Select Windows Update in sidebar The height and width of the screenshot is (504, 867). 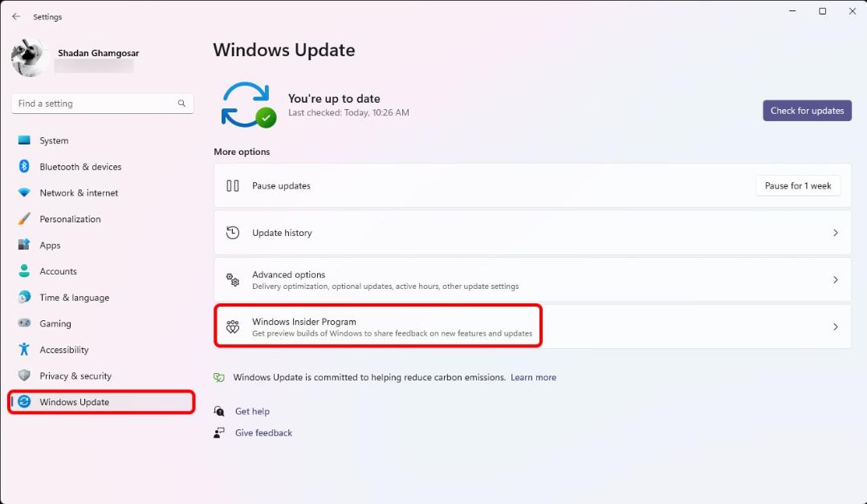(102, 402)
